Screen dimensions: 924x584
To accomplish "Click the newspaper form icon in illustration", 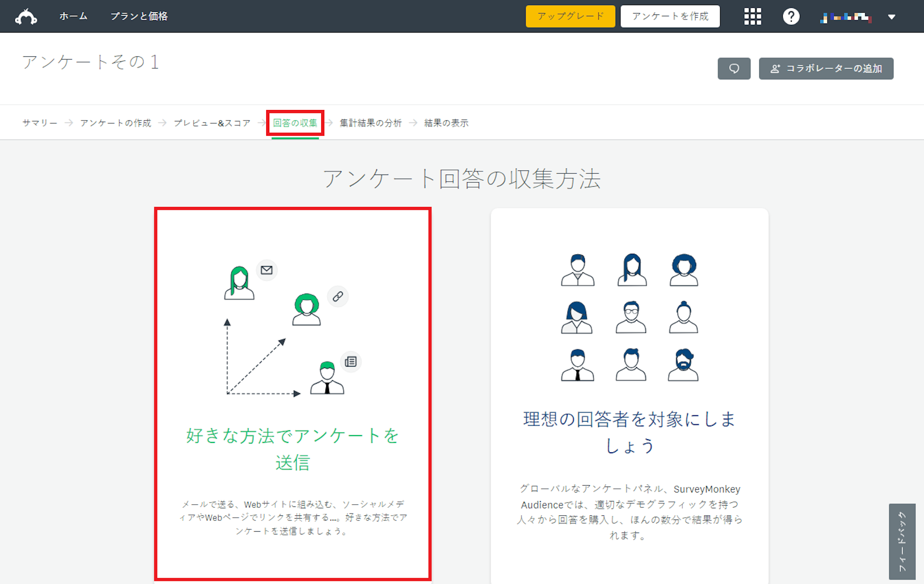I will pyautogui.click(x=351, y=362).
